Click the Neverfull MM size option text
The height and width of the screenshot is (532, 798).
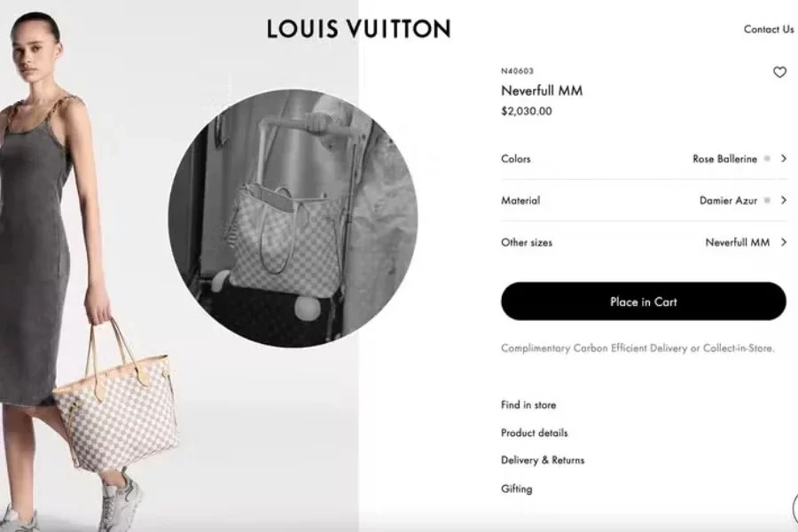(x=738, y=242)
